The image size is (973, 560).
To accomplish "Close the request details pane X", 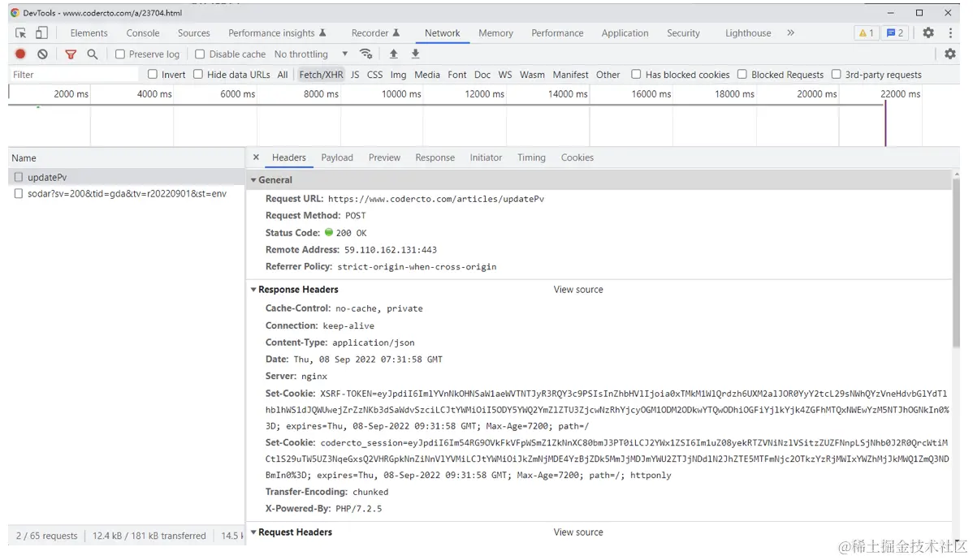I will coord(256,157).
